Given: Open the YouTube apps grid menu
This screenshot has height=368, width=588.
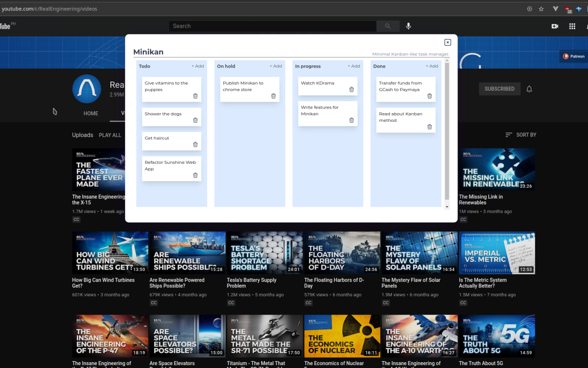Looking at the screenshot, I should point(572,26).
